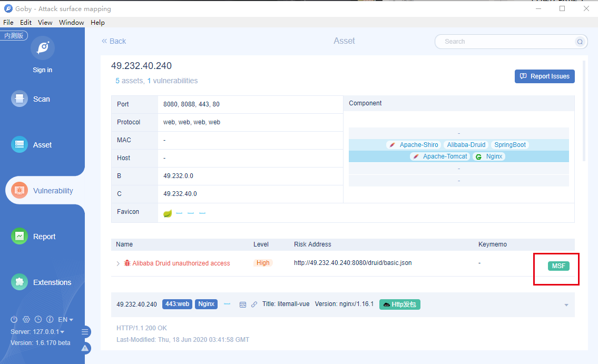Click the Last-Modified header line
This screenshot has width=598, height=364.
point(183,340)
